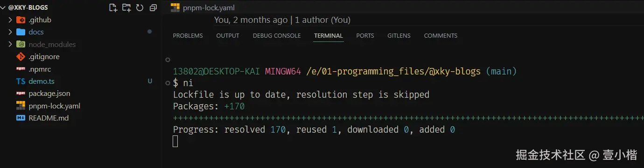Select the node_modules folder name
The height and width of the screenshot is (168, 644).
click(x=52, y=45)
